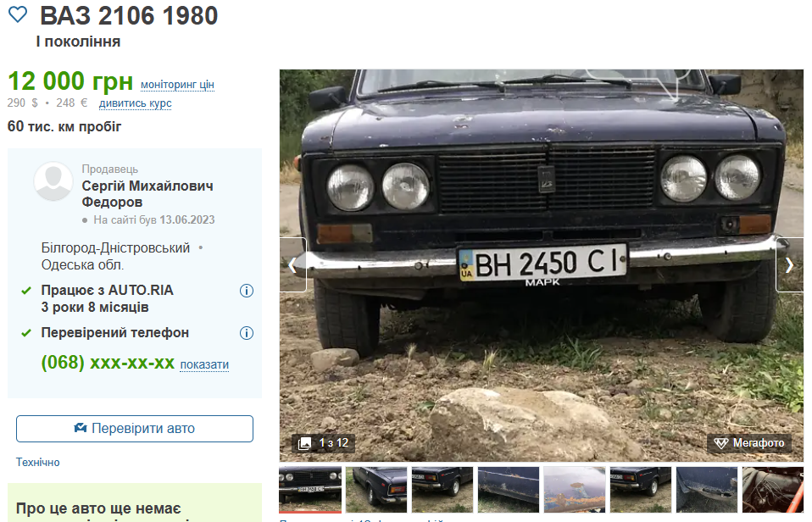Viewport: 812px width, 522px height.
Task: Click info icon next to Перевірений телефон
Action: pos(247,333)
